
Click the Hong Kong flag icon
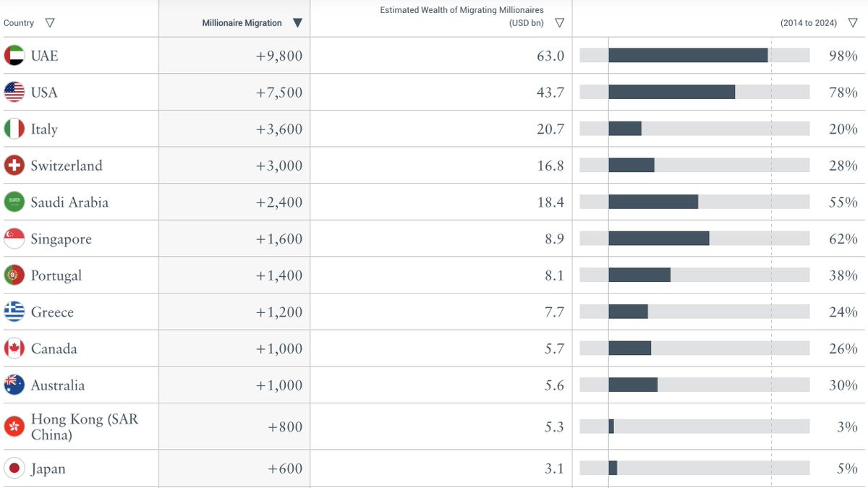(14, 427)
